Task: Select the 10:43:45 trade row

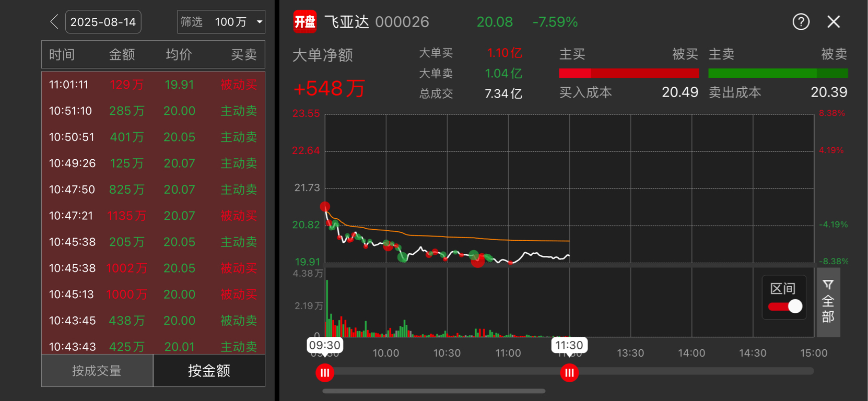Action: coord(154,321)
